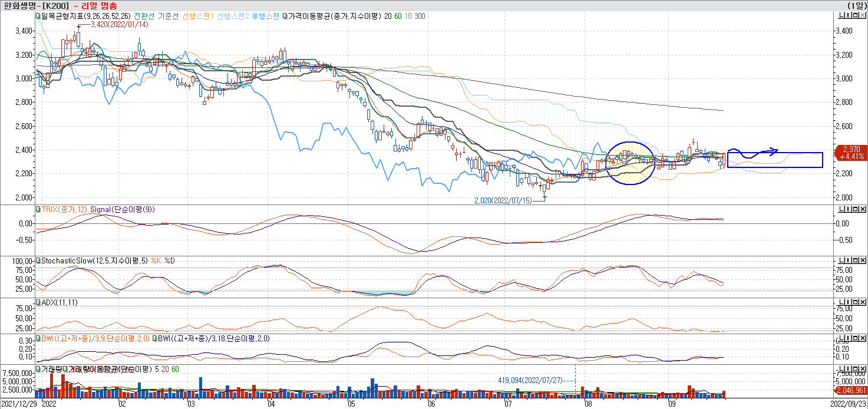Maximize the TRIX panel with the square icon
Viewport: 868px width, 409px height.
point(856,209)
